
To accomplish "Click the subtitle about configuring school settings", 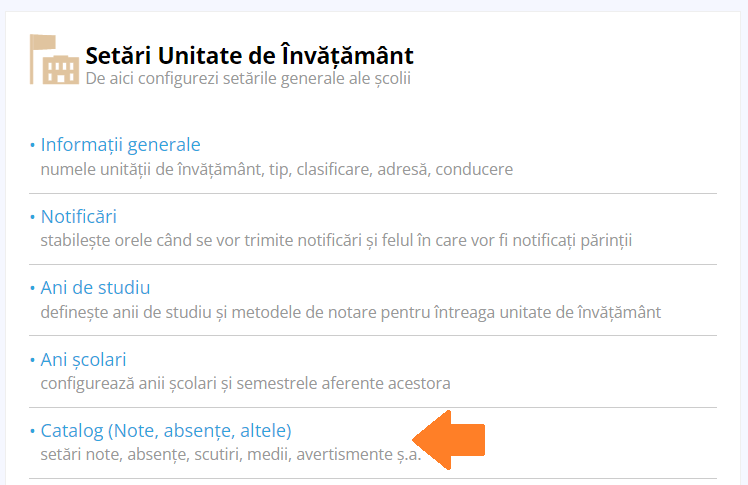I will pyautogui.click(x=248, y=78).
